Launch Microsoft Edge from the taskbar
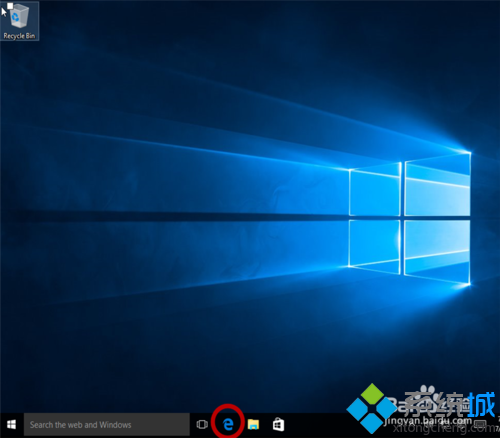Image resolution: width=500 pixels, height=438 pixels. click(228, 424)
